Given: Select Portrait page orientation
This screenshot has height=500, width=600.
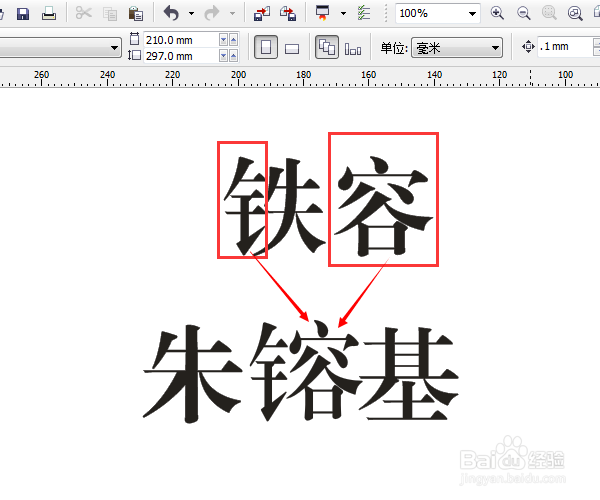Looking at the screenshot, I should point(266,47).
